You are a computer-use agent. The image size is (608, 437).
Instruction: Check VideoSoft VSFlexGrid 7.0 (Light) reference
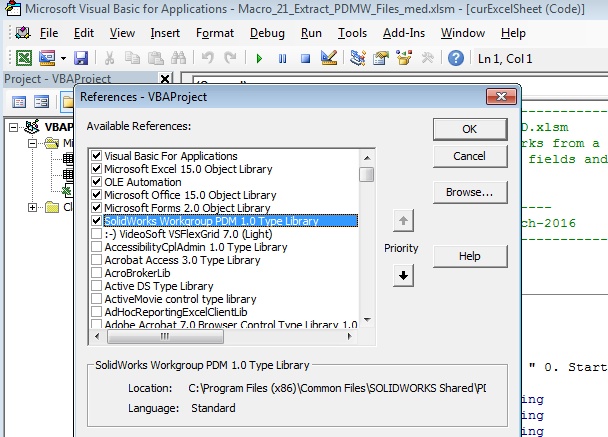(x=97, y=234)
